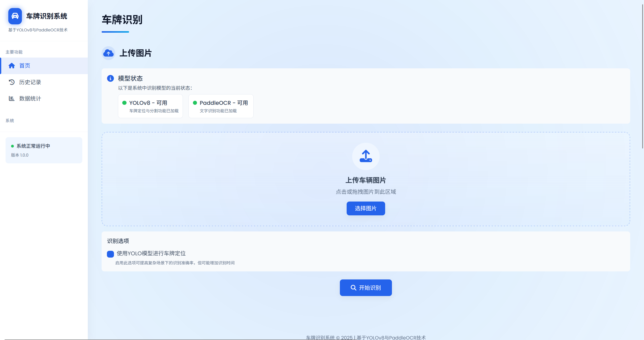
Task: Open the 历史记录 menu item
Action: point(30,82)
